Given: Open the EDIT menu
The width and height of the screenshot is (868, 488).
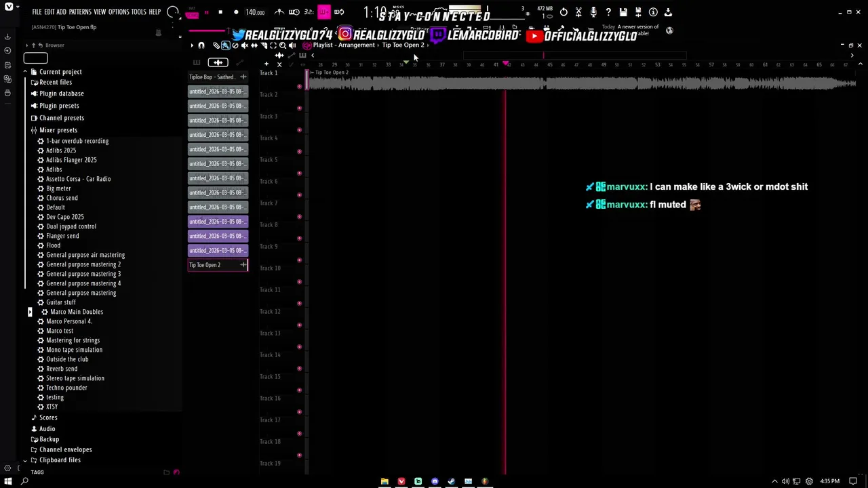Looking at the screenshot, I should click(x=50, y=12).
